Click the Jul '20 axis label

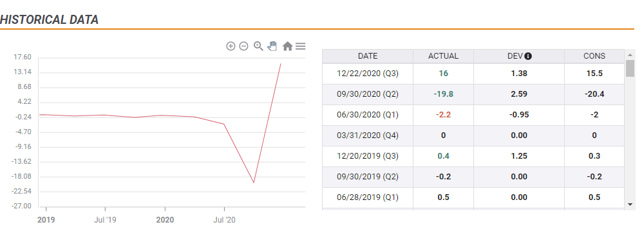point(224,220)
